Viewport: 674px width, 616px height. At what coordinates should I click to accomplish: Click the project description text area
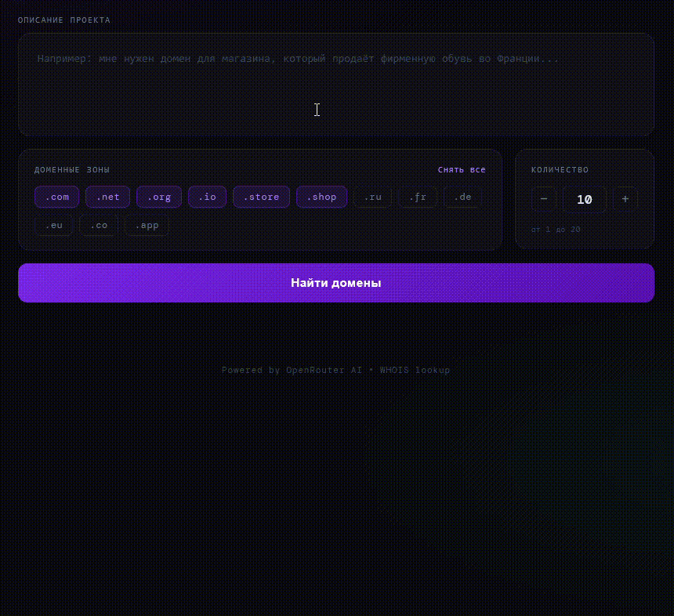point(336,85)
